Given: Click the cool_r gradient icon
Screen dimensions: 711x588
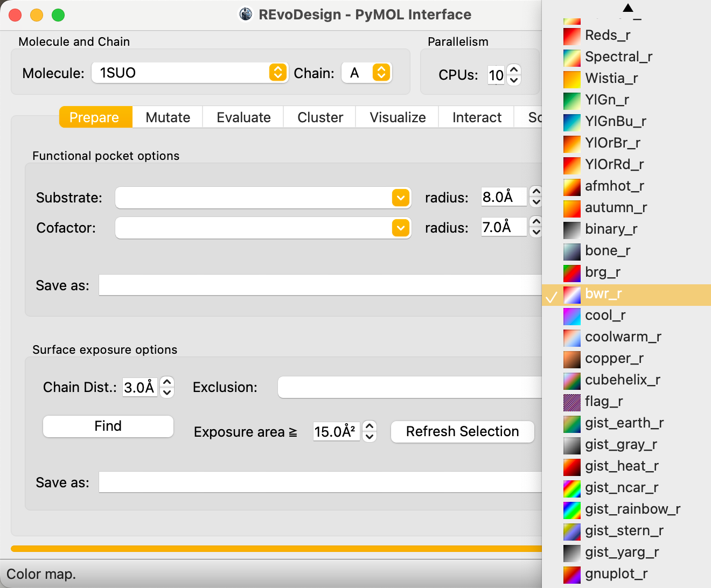Looking at the screenshot, I should click(572, 316).
